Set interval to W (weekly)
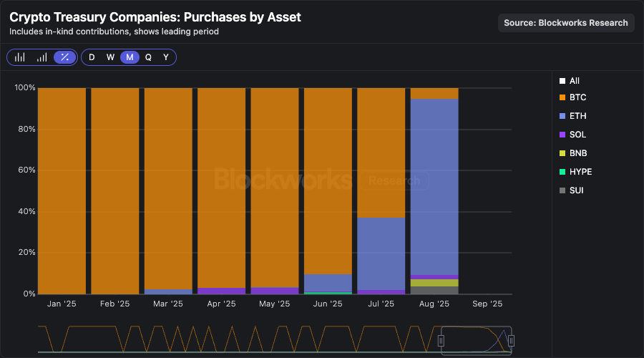 point(110,57)
